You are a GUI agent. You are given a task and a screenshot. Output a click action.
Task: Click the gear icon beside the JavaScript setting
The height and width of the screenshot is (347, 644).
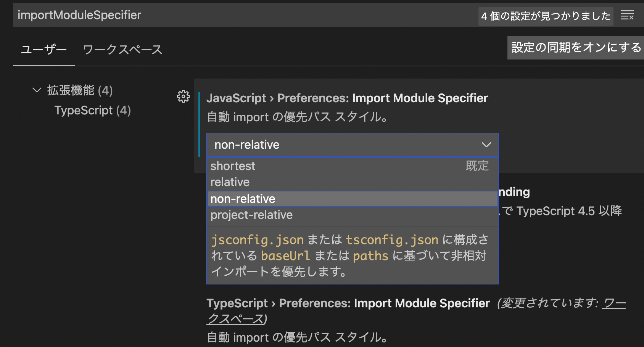pyautogui.click(x=184, y=97)
